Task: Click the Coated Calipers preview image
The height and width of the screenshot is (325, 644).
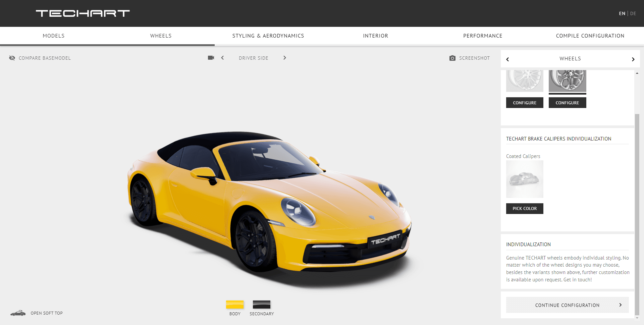Action: [x=524, y=179]
